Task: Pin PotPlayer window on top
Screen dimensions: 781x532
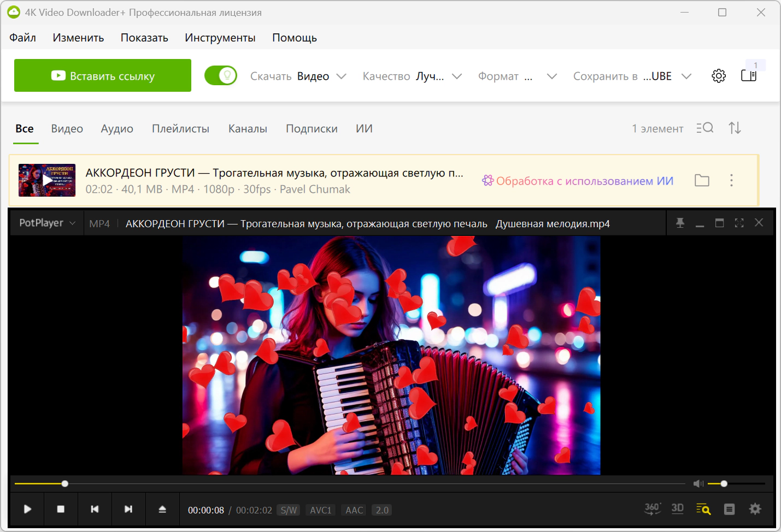Action: 680,223
